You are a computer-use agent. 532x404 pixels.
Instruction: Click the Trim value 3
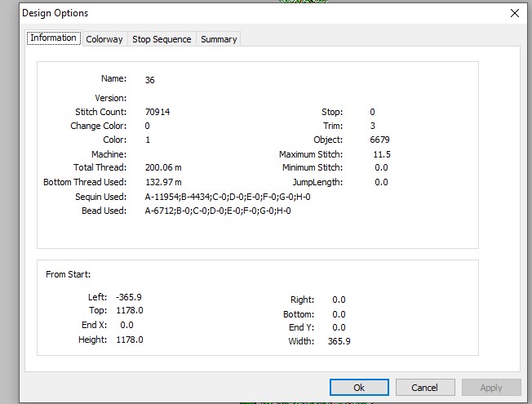click(373, 126)
